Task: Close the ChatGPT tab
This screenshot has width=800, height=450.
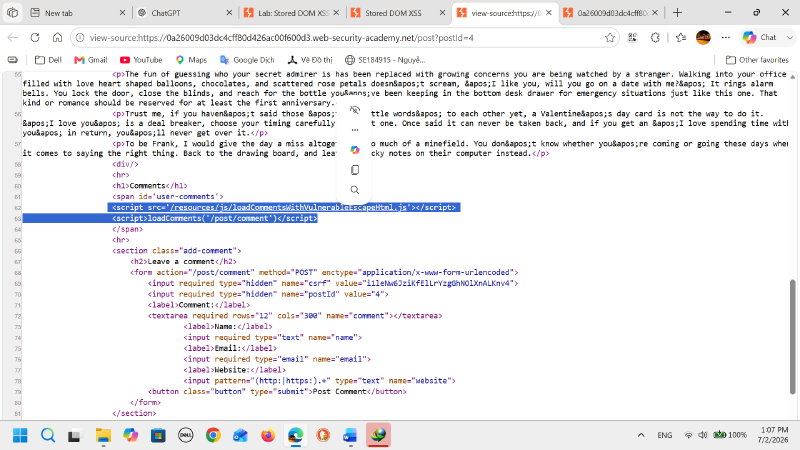Action: pos(229,13)
